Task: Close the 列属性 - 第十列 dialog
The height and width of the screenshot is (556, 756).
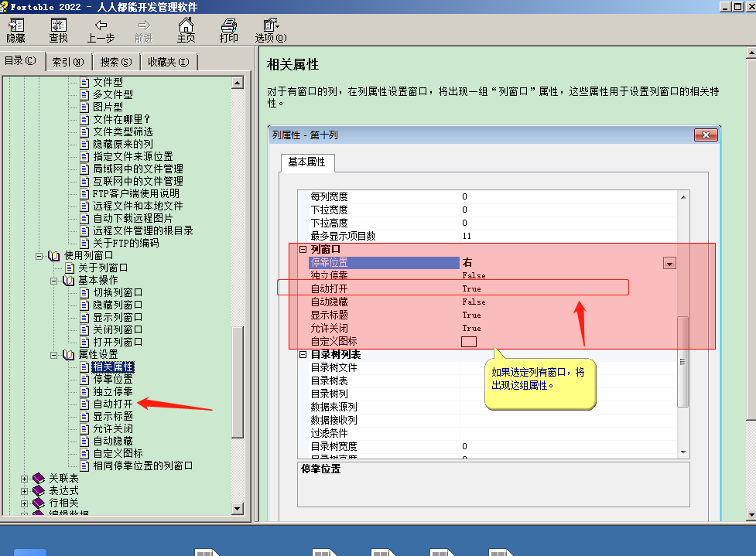Action: point(706,135)
